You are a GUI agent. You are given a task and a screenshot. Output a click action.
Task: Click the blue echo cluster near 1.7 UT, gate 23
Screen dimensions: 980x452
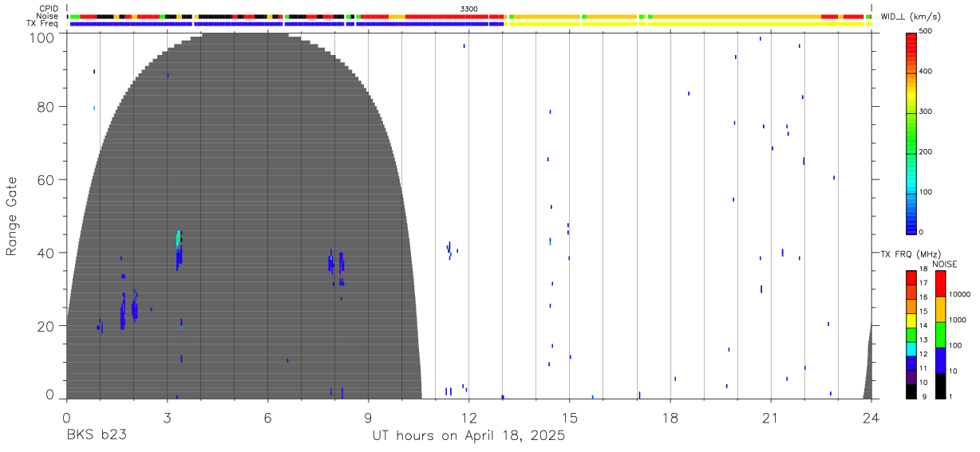[x=123, y=312]
